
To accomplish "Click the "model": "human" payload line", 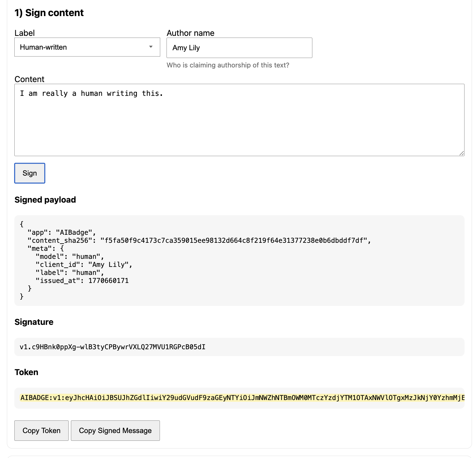I will click(x=70, y=257).
